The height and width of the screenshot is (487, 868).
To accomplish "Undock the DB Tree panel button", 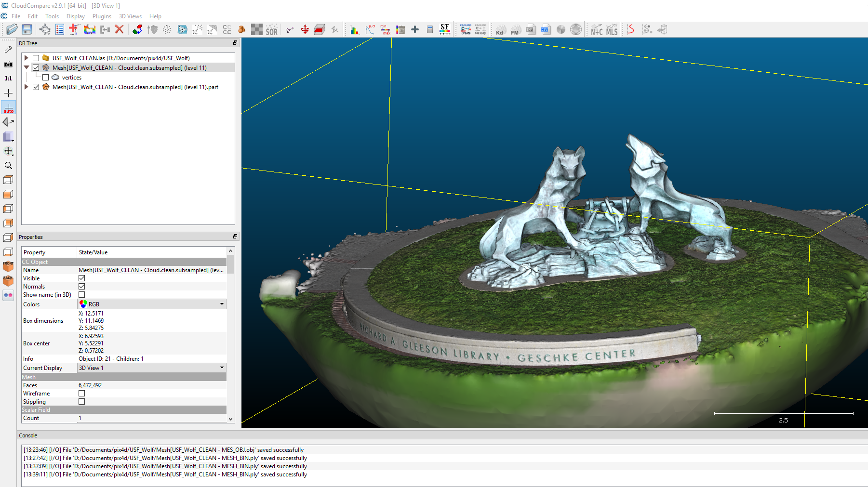I will [235, 43].
